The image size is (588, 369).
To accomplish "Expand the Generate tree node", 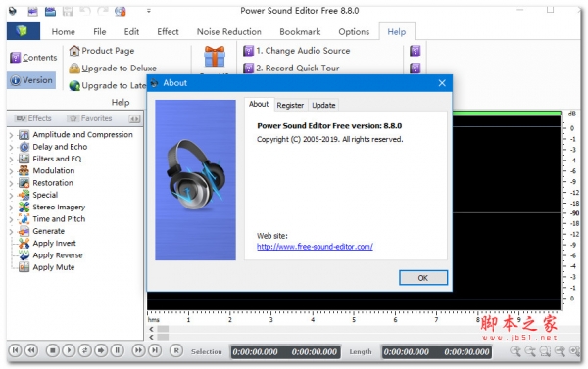I will tap(11, 232).
